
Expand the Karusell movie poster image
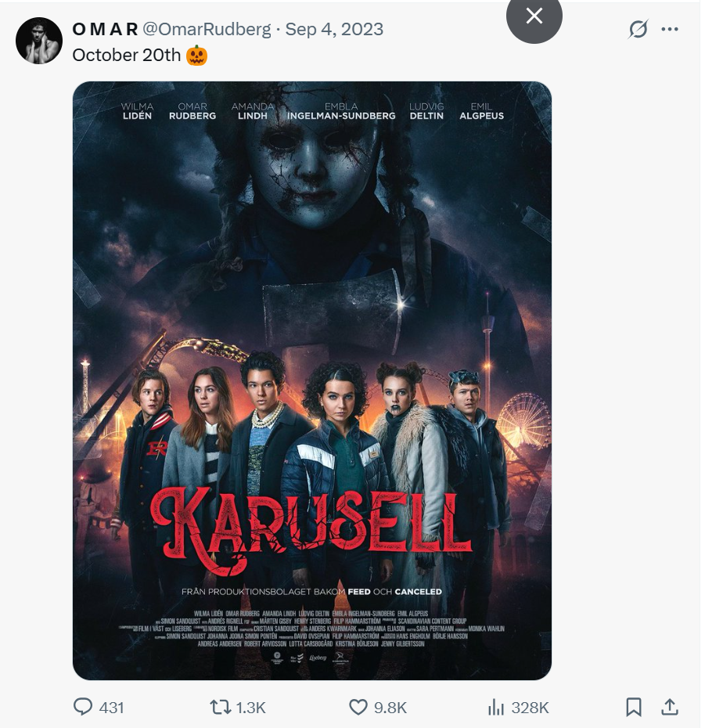pos(312,380)
